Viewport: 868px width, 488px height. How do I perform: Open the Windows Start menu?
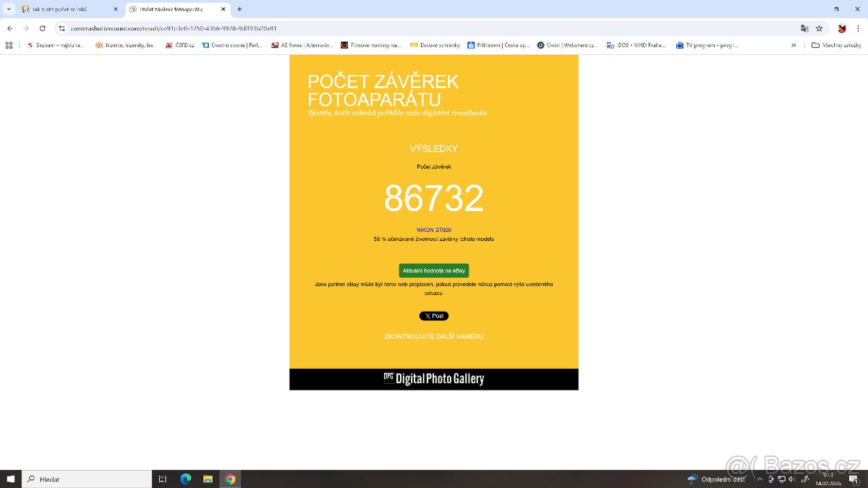coord(10,479)
